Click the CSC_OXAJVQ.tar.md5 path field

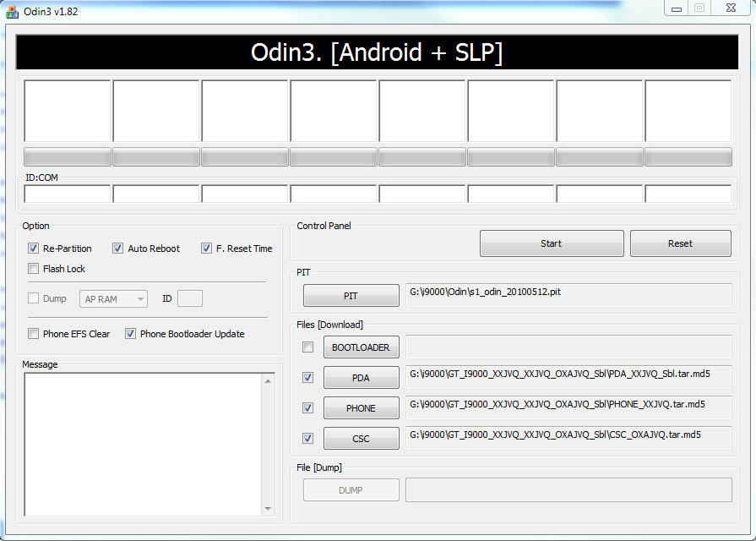[x=569, y=438]
